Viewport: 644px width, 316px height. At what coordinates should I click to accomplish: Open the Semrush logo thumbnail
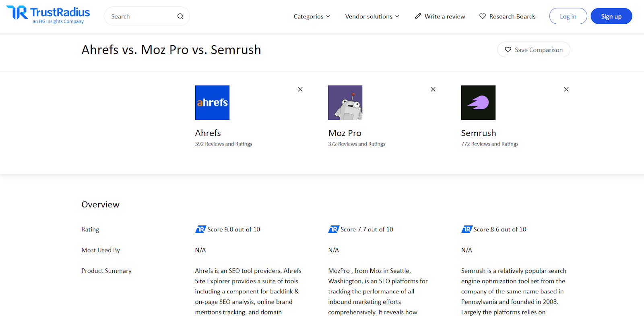[x=478, y=102]
